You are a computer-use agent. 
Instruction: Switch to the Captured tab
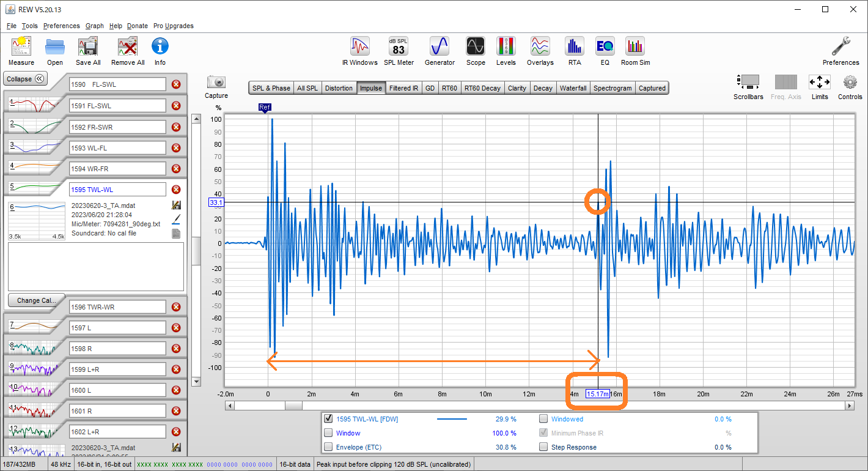coord(652,88)
